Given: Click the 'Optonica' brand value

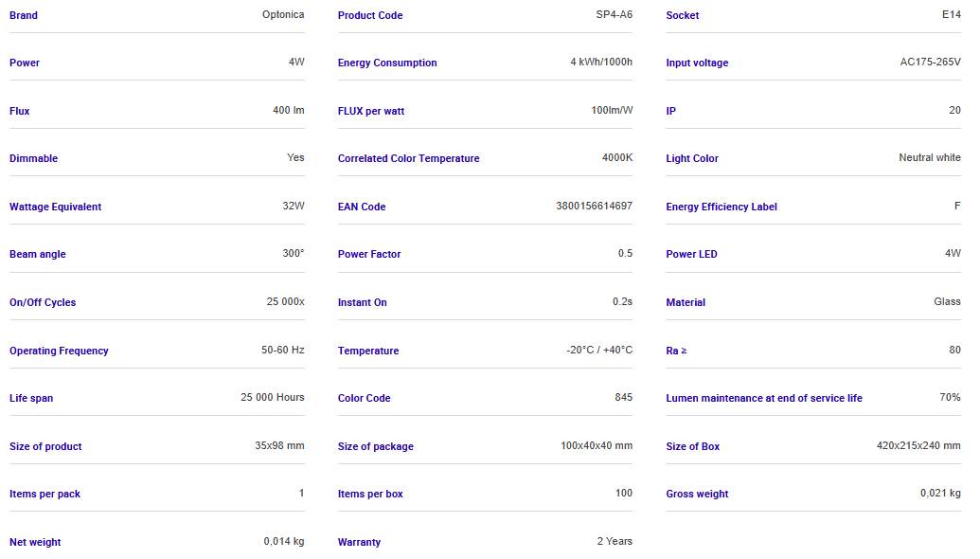Looking at the screenshot, I should (283, 15).
